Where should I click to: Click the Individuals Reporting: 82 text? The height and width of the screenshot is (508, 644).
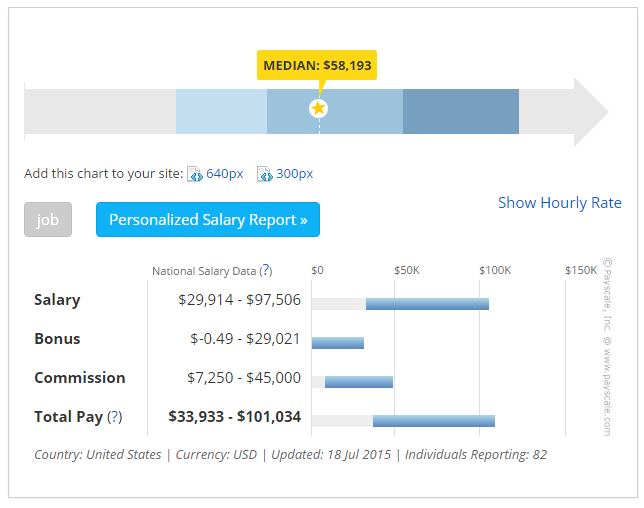point(476,455)
